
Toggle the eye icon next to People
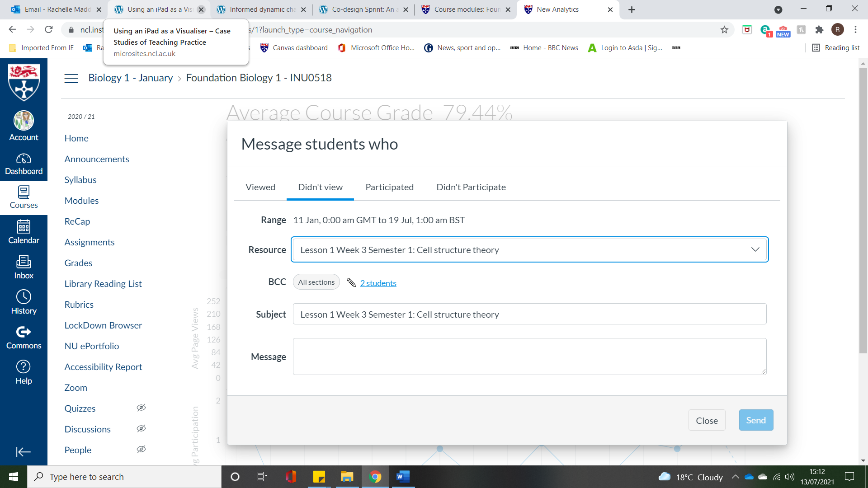(x=141, y=449)
